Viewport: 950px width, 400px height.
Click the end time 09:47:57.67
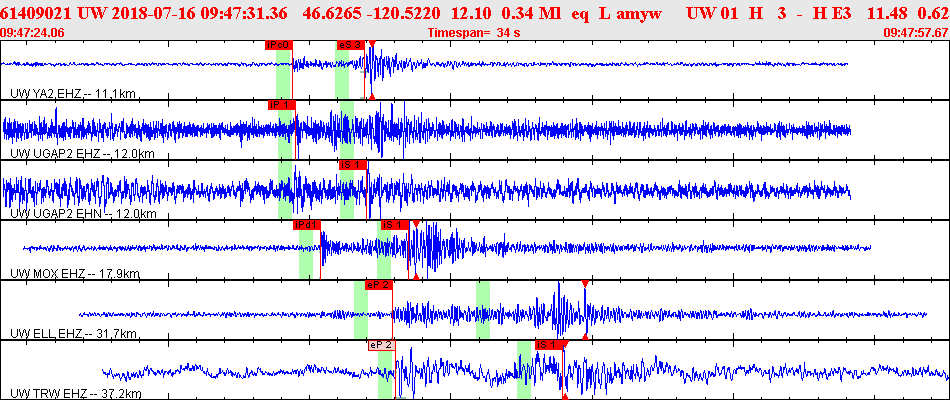coord(915,33)
